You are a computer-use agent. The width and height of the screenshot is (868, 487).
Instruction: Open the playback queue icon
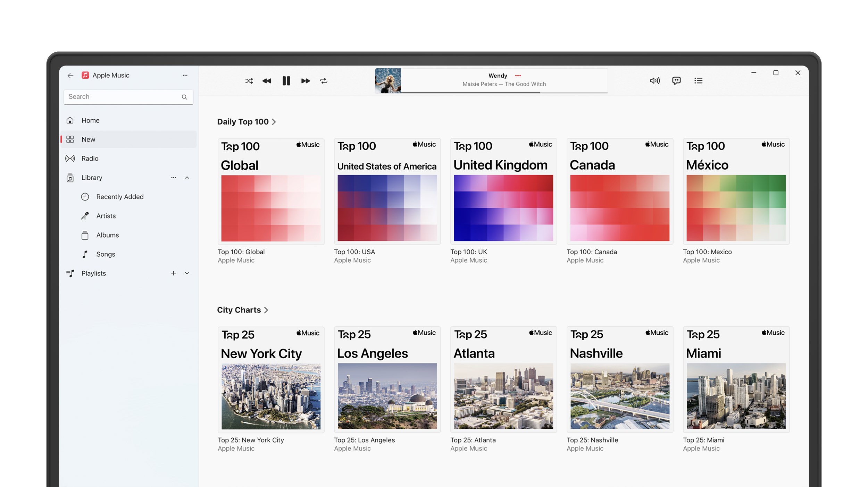699,80
